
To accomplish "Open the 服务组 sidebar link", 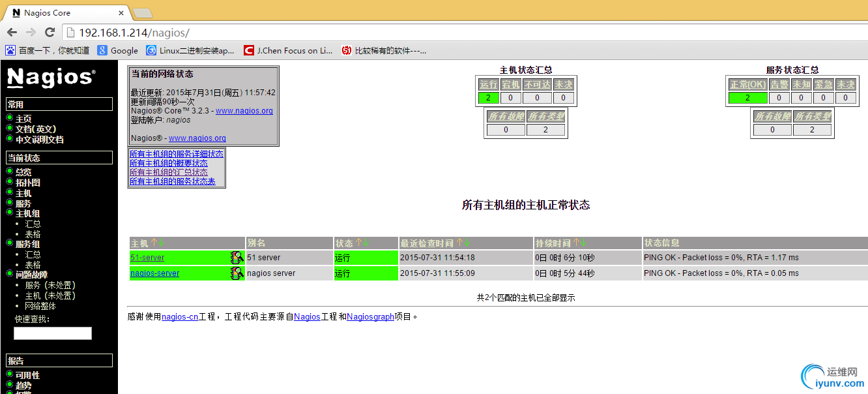I will (x=28, y=244).
